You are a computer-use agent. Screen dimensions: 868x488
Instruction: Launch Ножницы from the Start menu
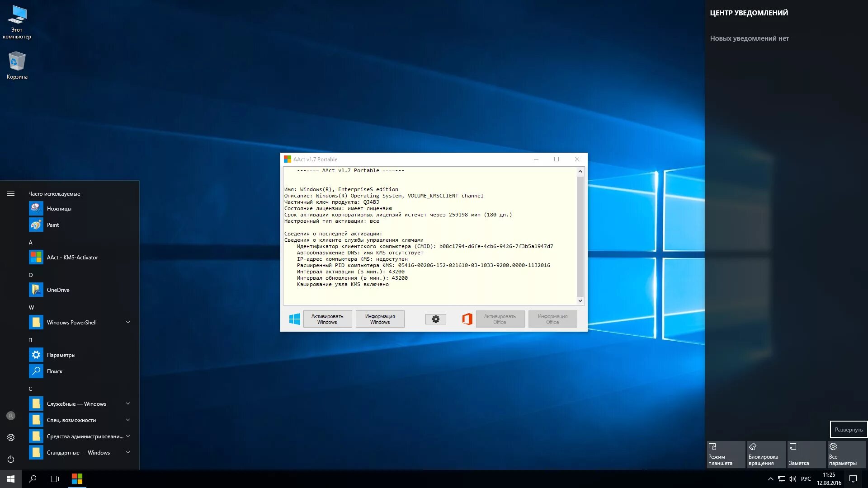point(80,209)
